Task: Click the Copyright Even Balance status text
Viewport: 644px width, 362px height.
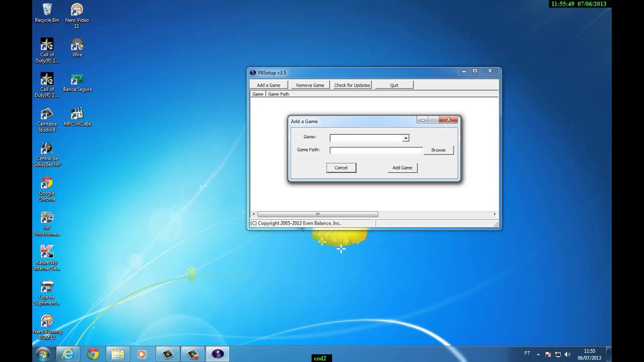Action: point(296,223)
